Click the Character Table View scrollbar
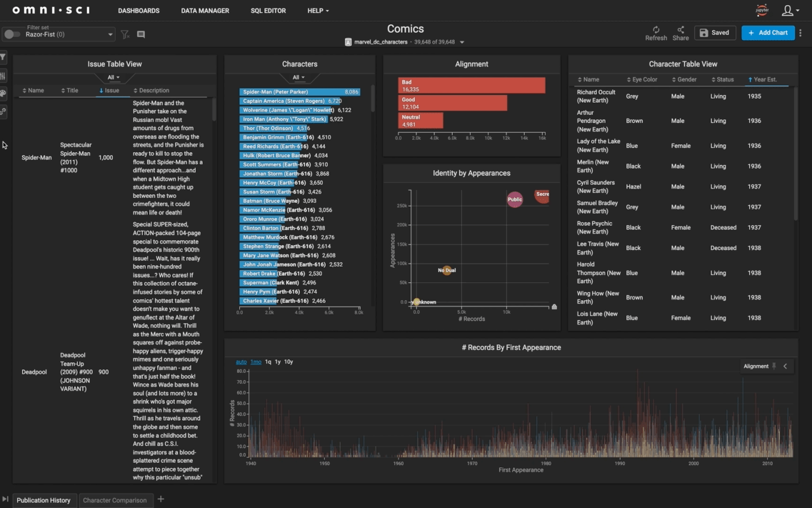 pyautogui.click(x=796, y=154)
